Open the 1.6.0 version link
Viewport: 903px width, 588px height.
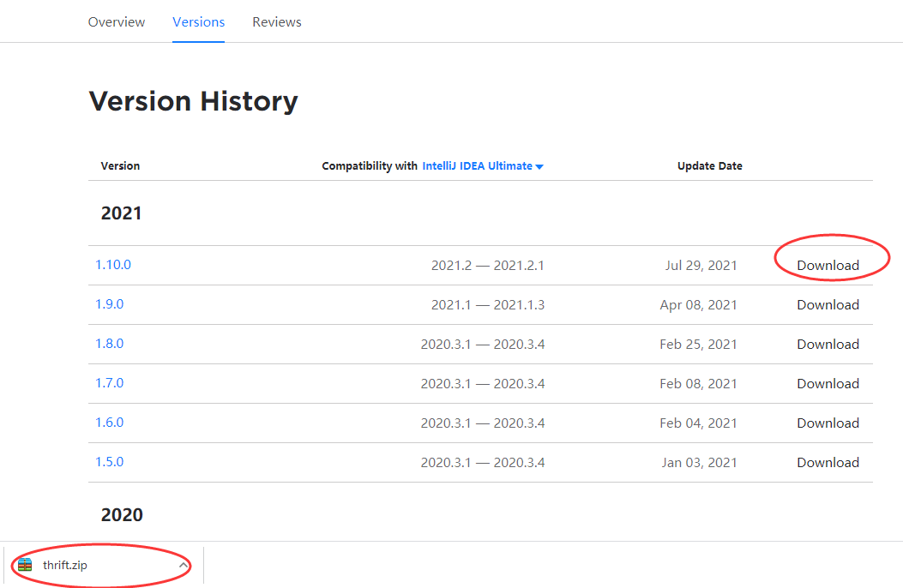coord(109,423)
